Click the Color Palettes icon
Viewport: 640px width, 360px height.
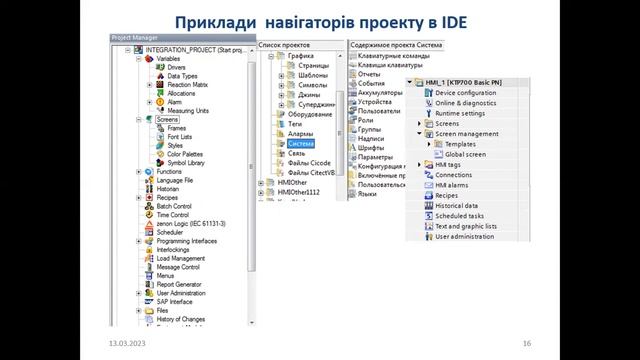pos(160,154)
